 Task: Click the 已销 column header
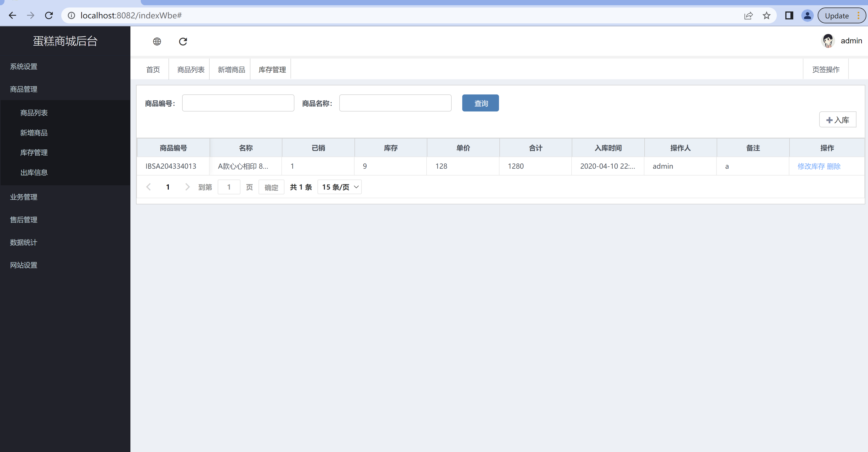[x=318, y=148]
